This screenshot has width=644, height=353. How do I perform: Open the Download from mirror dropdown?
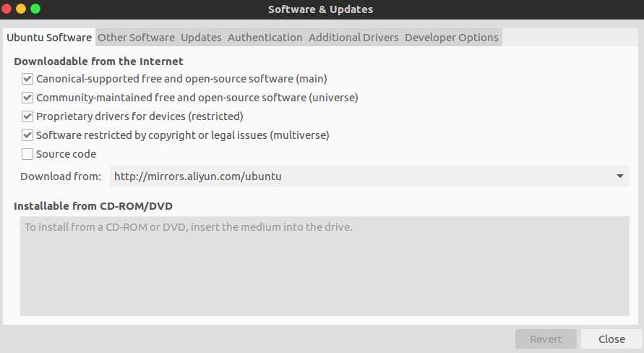(x=369, y=176)
